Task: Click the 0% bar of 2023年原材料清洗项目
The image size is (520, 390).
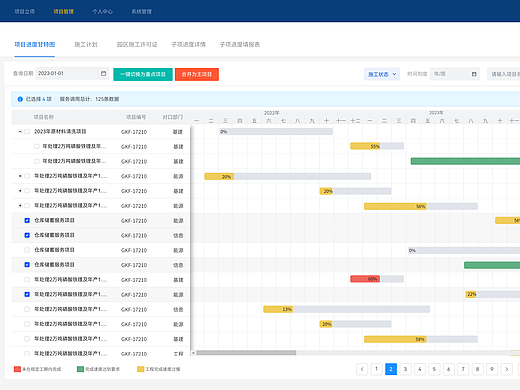Action: coord(276,132)
